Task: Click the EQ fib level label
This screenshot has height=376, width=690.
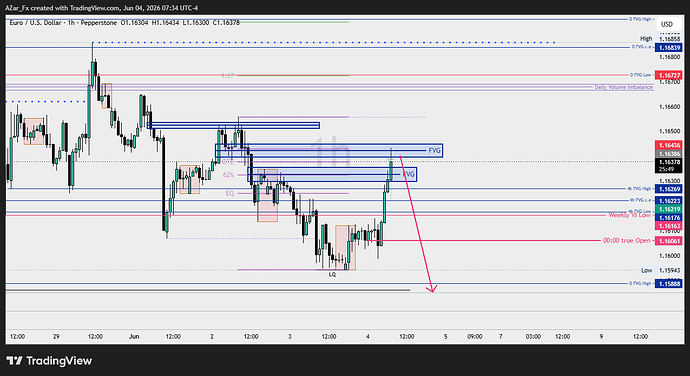Action: [x=230, y=193]
